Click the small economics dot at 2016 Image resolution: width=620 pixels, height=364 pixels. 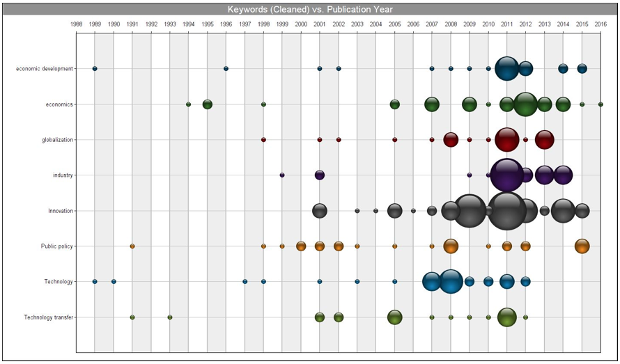pos(600,104)
